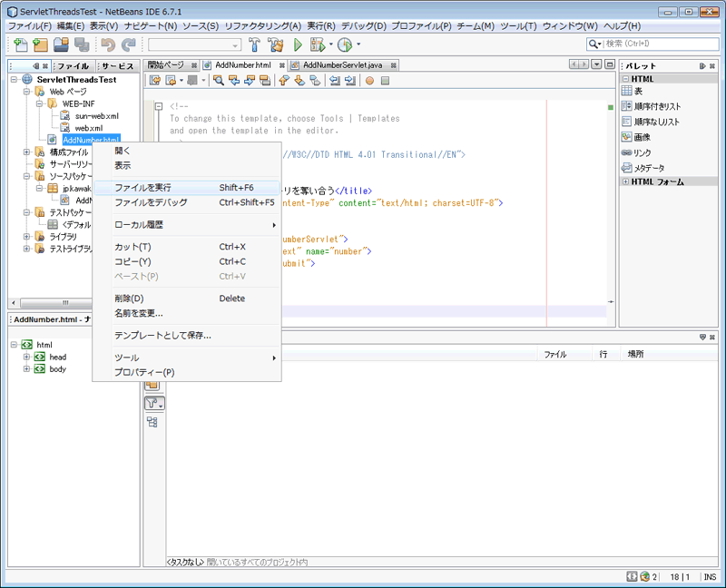The width and height of the screenshot is (726, 588).
Task: Open the task filter funnel button
Action: (x=154, y=403)
